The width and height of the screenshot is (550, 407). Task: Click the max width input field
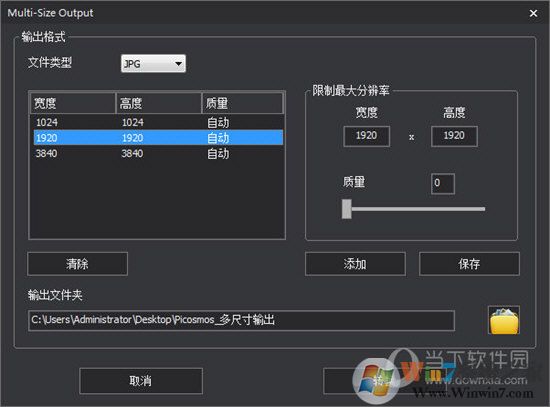[x=367, y=136]
